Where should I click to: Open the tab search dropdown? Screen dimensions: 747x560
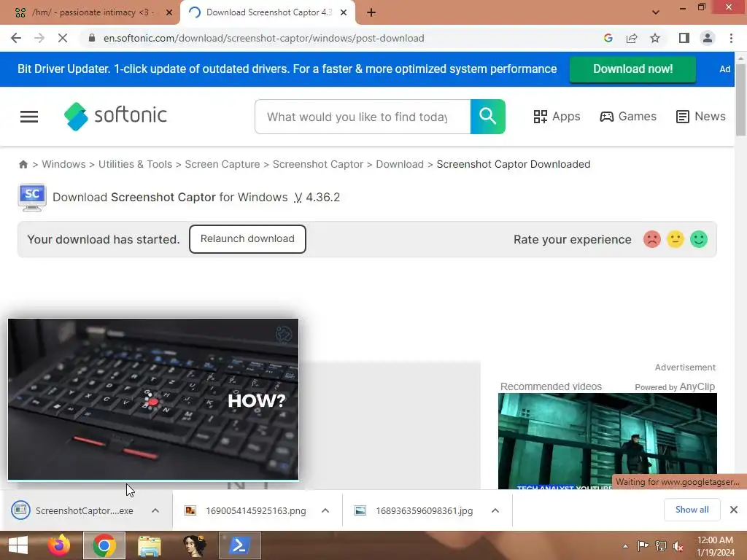pos(656,12)
